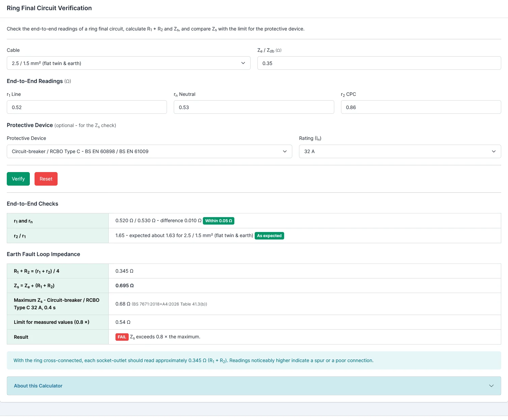Viewport: 508px width, 420px height.
Task: Click the As expected badge
Action: coord(269,236)
